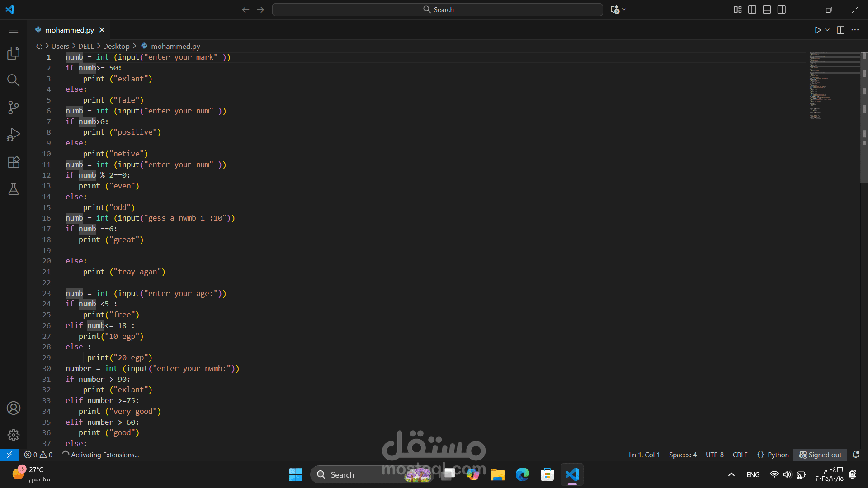
Task: Open the Customize Layout control
Action: [x=737, y=9]
